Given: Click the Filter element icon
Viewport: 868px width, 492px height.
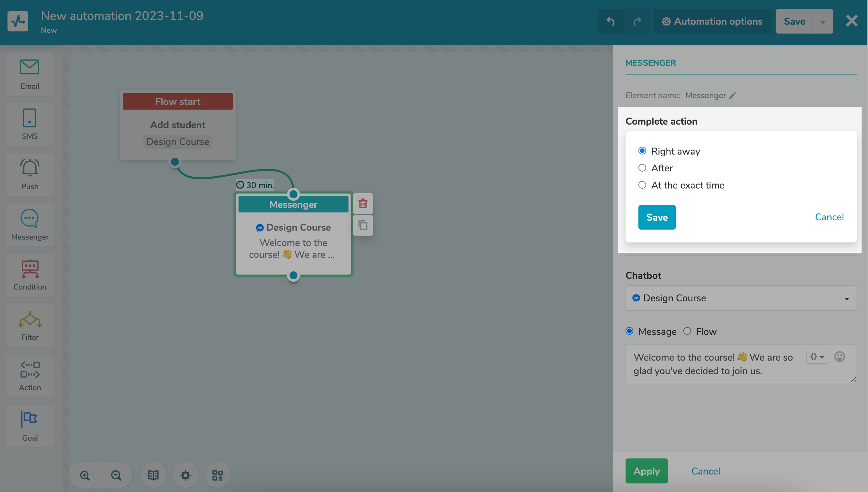Looking at the screenshot, I should pos(30,320).
